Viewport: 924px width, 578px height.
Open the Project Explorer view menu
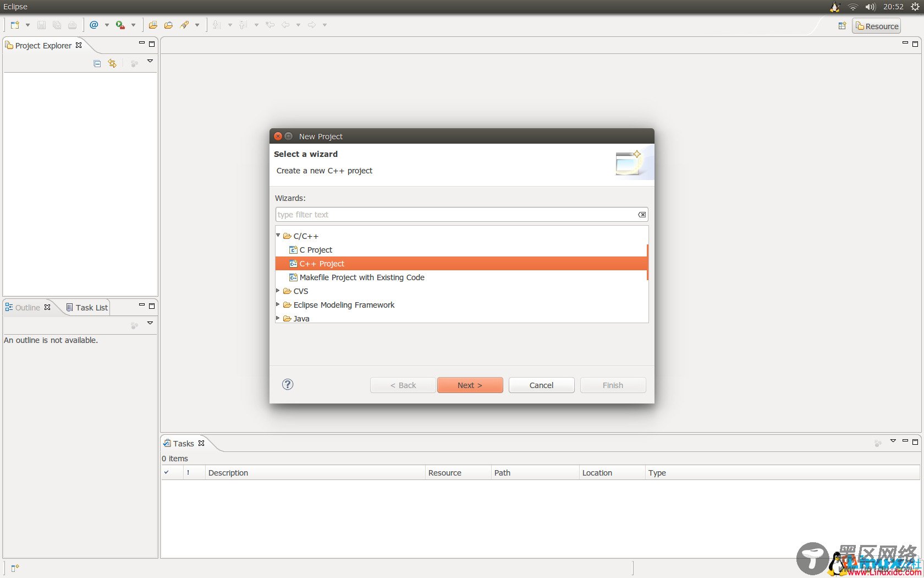(x=150, y=62)
